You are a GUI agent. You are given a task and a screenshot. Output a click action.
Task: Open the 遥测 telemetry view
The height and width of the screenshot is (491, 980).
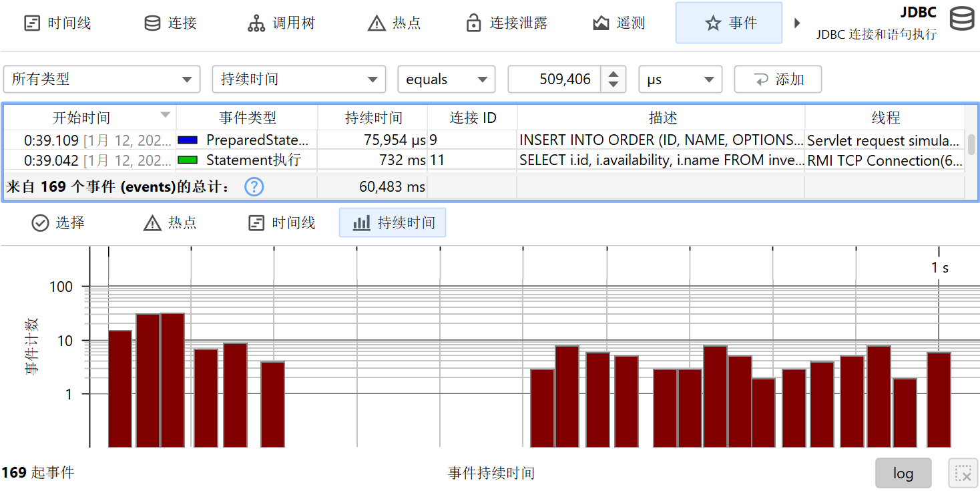(619, 23)
